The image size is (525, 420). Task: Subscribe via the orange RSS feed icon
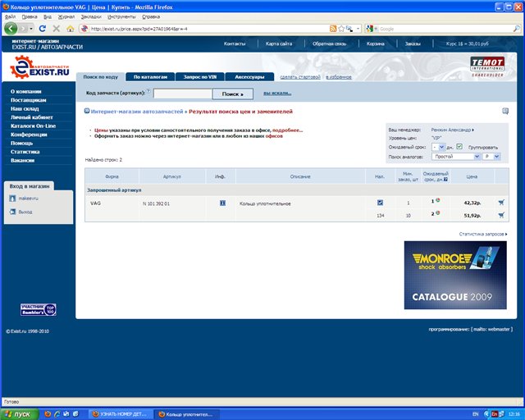click(x=333, y=29)
